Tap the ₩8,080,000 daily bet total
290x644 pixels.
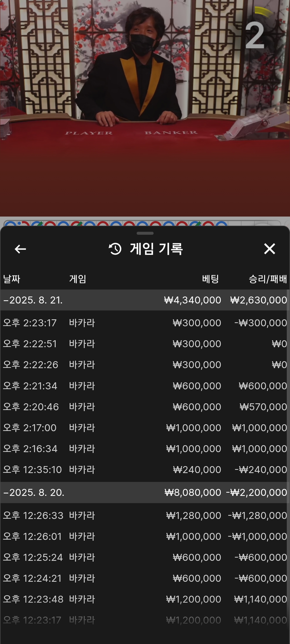point(193,492)
